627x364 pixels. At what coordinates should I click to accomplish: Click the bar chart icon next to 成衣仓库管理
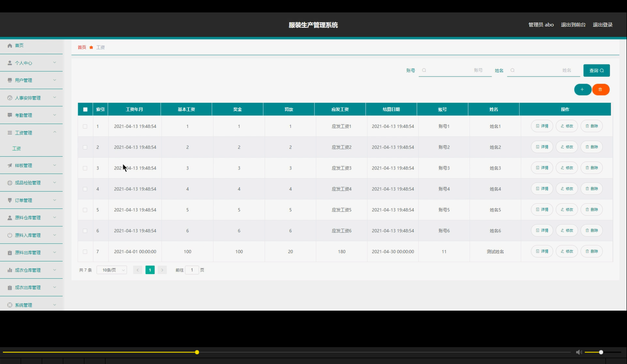coord(10,270)
